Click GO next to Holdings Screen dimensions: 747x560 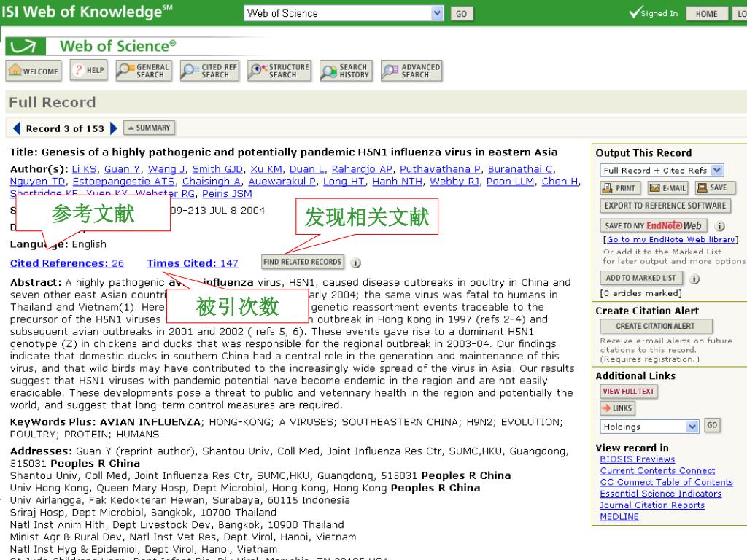point(712,425)
